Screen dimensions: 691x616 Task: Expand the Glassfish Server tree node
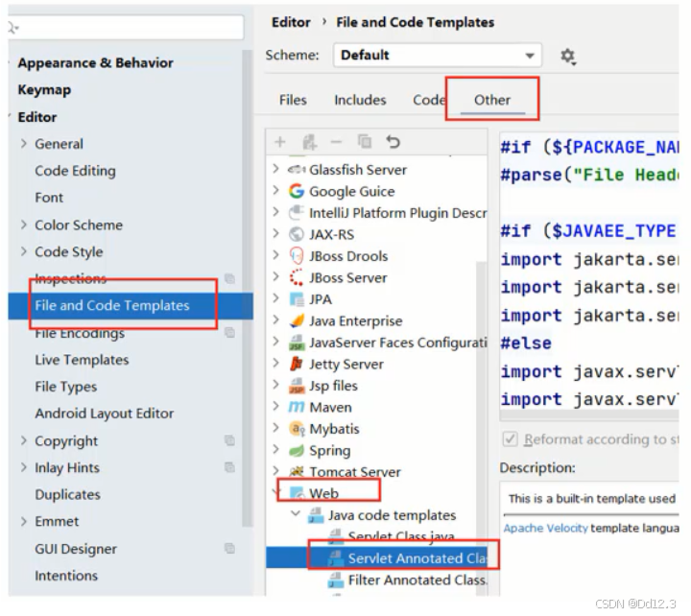(275, 169)
